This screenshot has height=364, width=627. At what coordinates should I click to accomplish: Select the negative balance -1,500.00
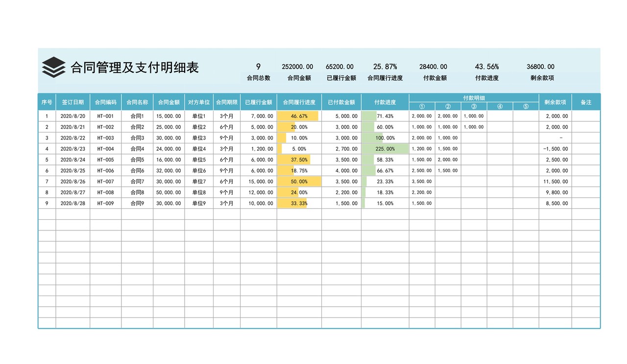[555, 149]
